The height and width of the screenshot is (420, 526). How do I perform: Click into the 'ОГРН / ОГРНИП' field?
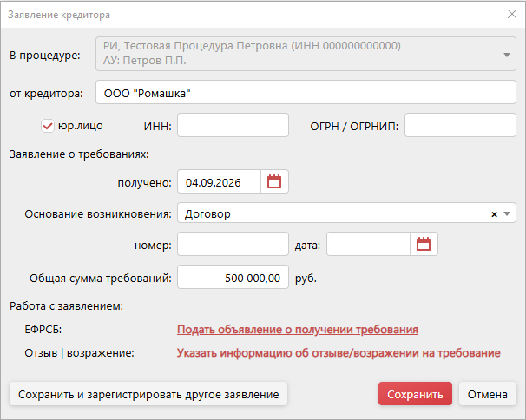pos(460,125)
